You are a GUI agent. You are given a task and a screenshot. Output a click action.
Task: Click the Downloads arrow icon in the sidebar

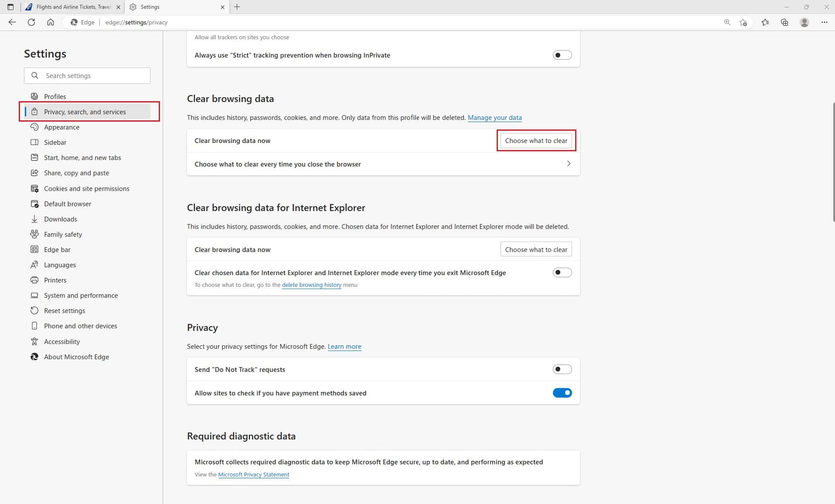coord(34,219)
